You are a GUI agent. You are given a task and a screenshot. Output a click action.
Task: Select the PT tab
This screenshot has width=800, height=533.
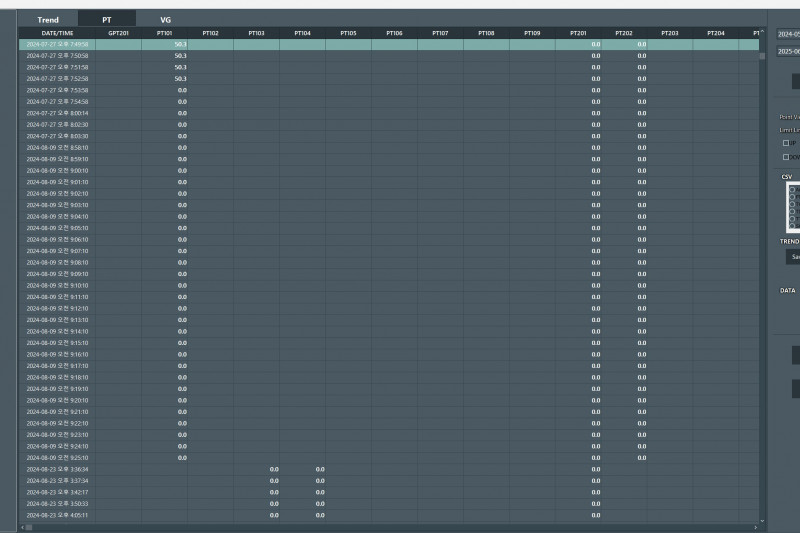[x=107, y=20]
